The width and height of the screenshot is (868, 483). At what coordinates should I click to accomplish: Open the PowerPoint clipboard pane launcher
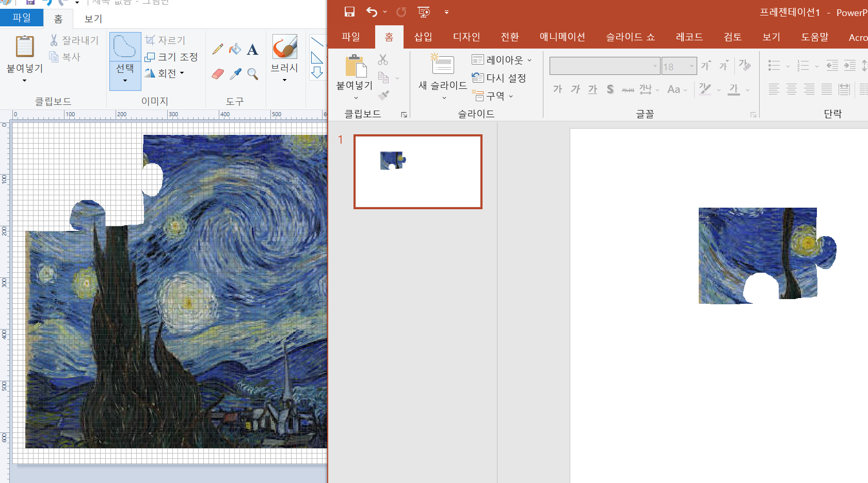(404, 115)
